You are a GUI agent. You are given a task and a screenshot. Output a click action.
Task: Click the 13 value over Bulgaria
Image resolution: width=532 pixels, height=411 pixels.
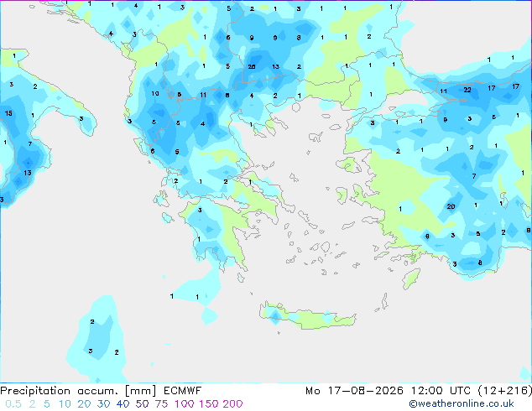point(275,67)
